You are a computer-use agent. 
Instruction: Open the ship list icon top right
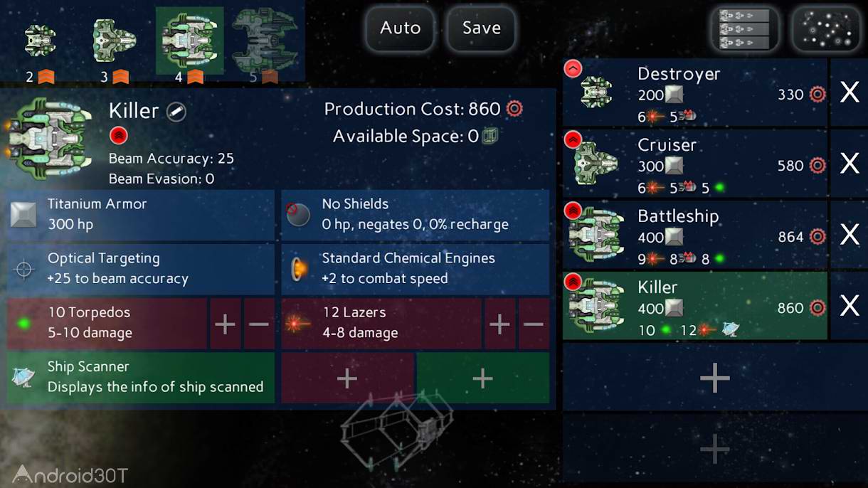coord(744,29)
